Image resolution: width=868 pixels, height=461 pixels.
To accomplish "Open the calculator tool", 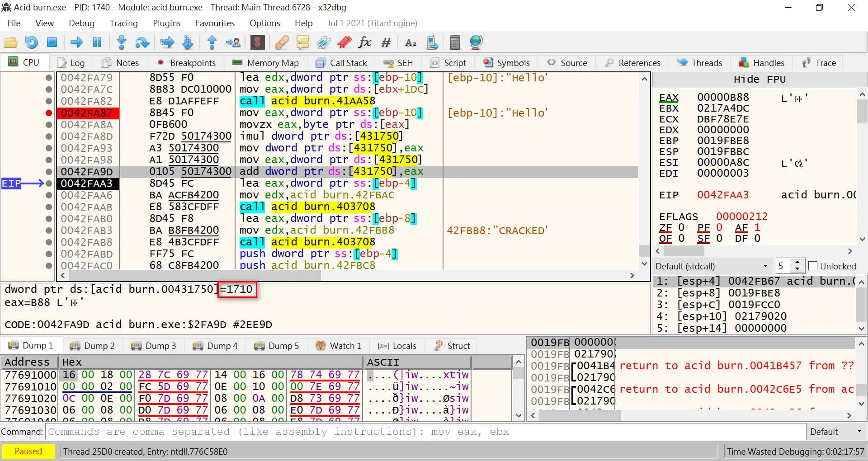I will coord(455,42).
